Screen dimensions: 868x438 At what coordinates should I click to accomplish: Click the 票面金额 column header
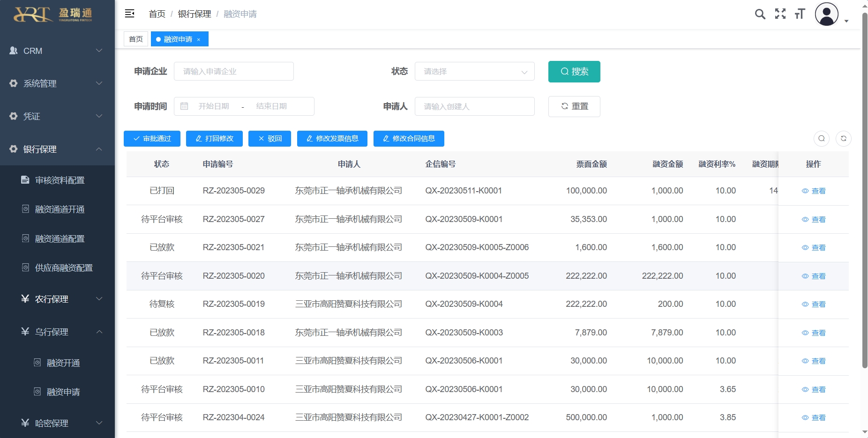591,164
